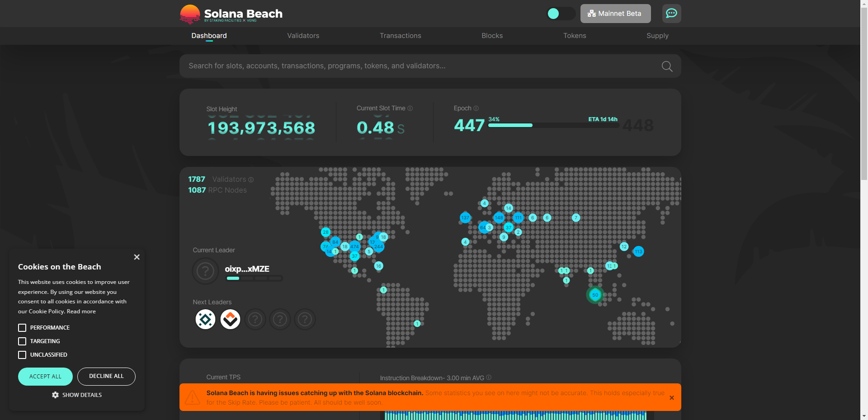Screen dimensions: 868x420
Task: Click the Decline All button
Action: (x=106, y=376)
